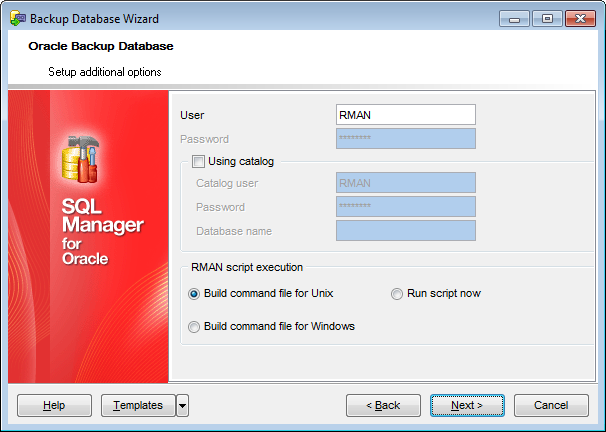Minimize the Backup Database Wizard window

tap(514, 19)
